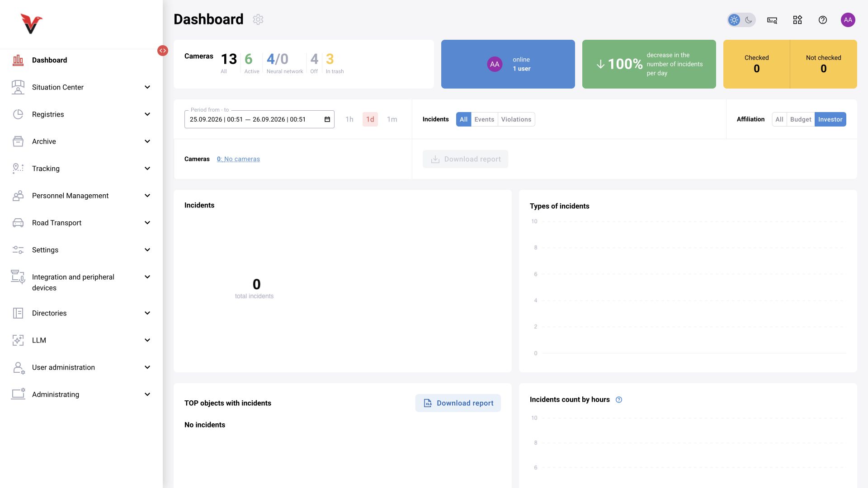The image size is (868, 488).
Task: Select 1m period option
Action: click(392, 119)
